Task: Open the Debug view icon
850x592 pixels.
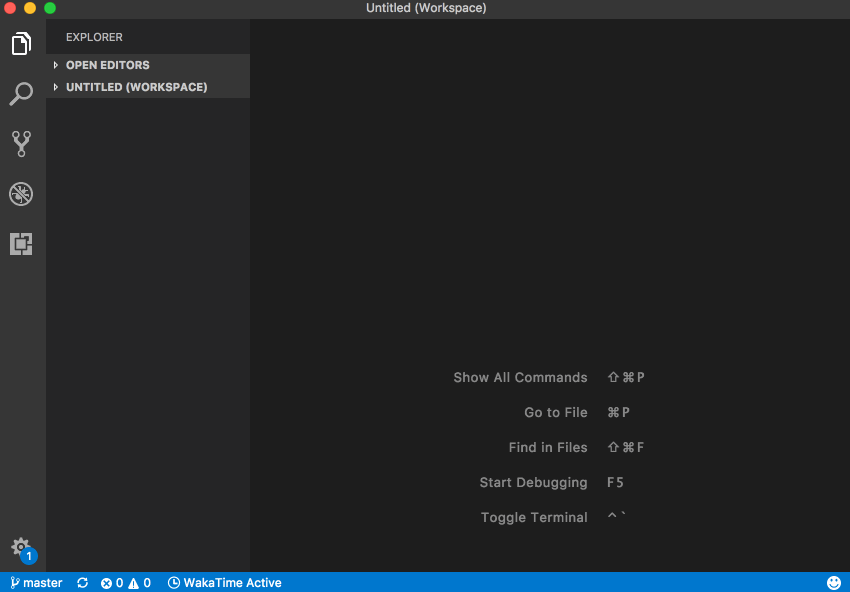Action: pos(21,194)
